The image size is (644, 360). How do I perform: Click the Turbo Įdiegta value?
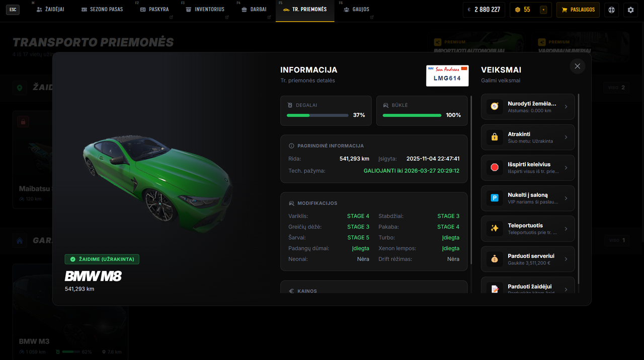coord(451,238)
